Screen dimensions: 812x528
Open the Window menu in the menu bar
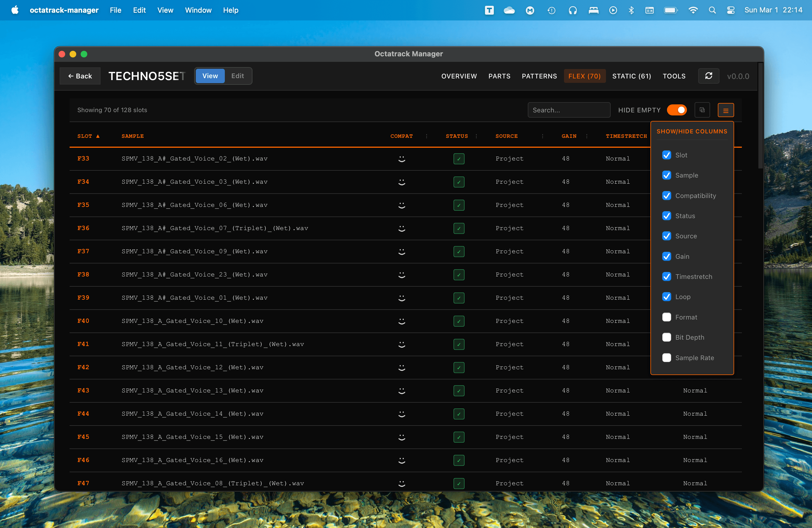point(198,10)
